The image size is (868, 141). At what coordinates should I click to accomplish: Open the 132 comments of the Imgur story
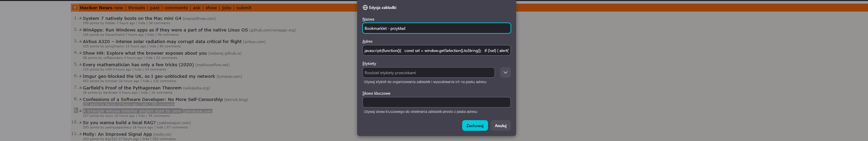tap(164, 81)
